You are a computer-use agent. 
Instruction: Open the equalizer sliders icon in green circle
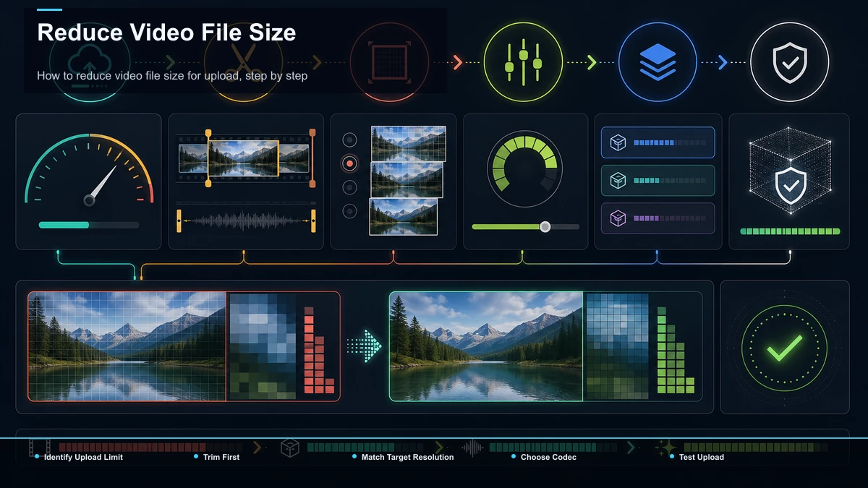[522, 62]
